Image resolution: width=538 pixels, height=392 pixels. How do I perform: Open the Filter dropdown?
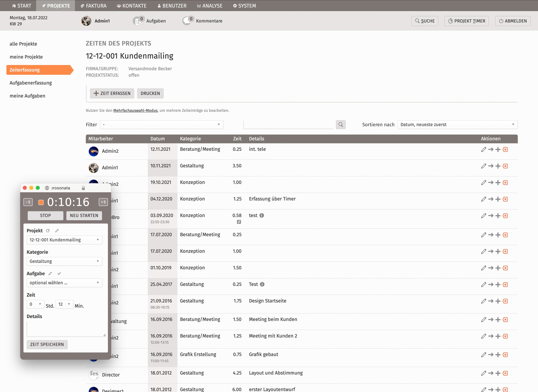(x=161, y=125)
